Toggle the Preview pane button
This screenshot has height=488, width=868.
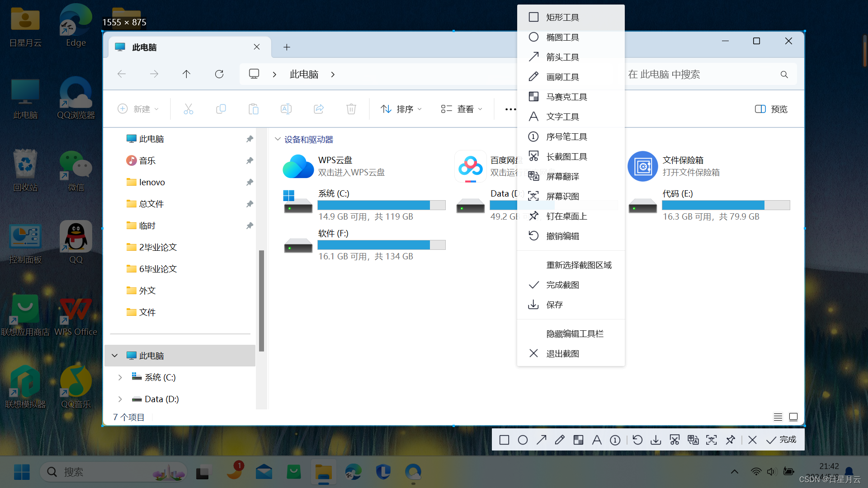tap(771, 109)
